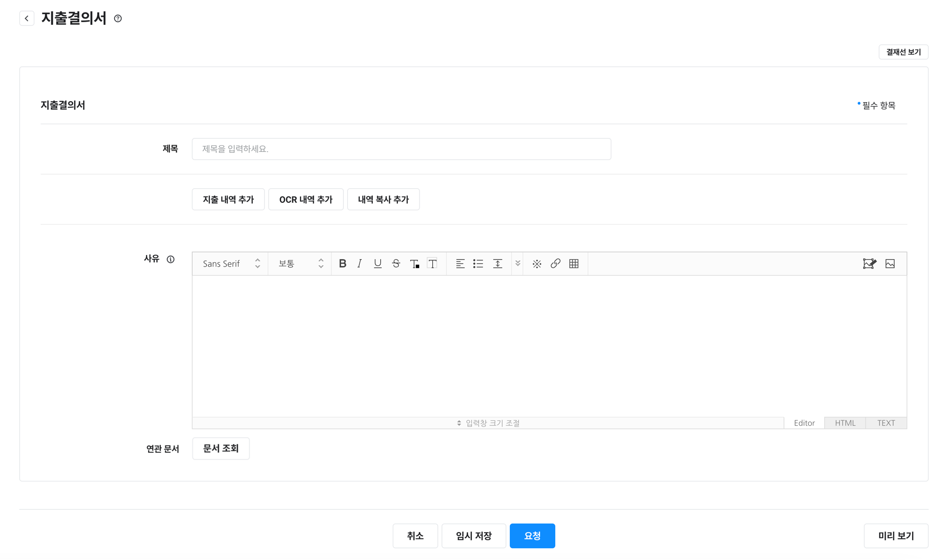Switch editor to TEXT tab
The height and width of the screenshot is (560, 949).
885,423
